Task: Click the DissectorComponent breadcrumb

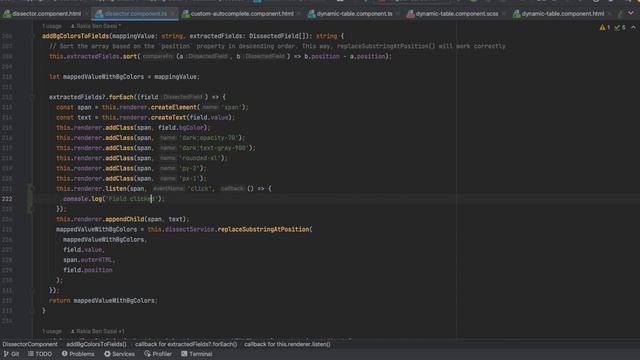Action: (x=30, y=344)
